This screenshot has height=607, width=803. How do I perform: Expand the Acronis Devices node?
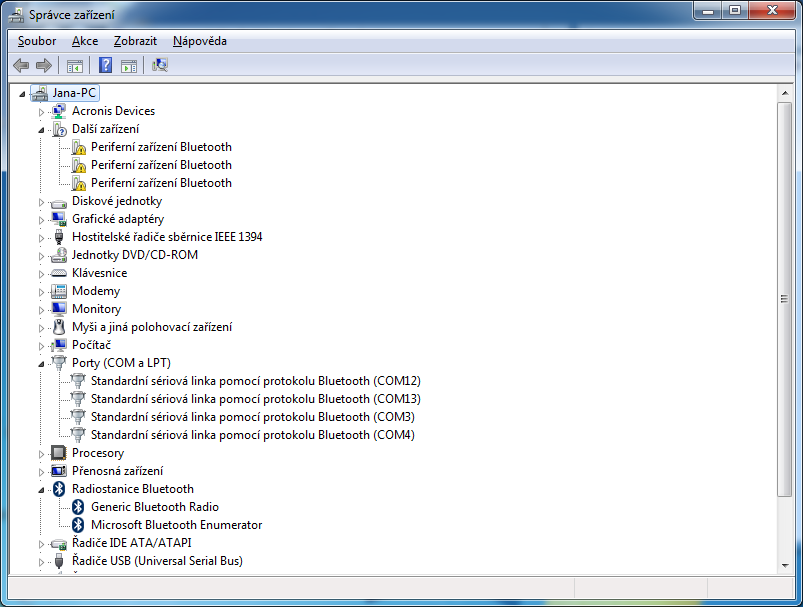(x=41, y=112)
